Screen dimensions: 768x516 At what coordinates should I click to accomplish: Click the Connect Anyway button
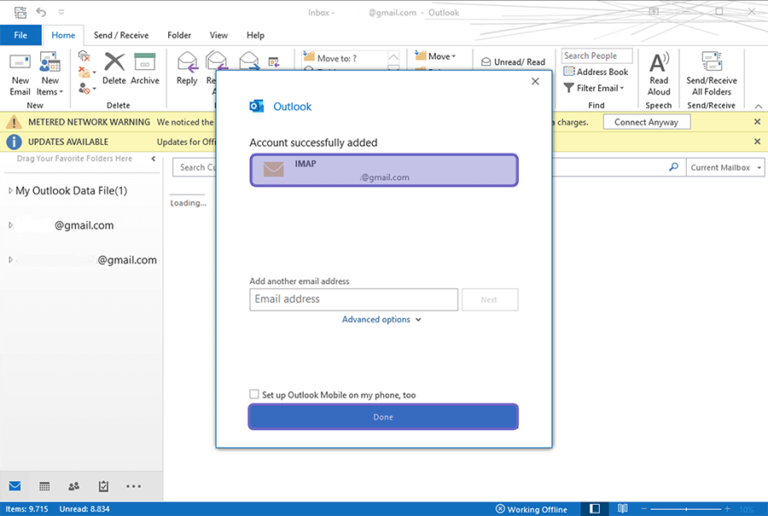point(646,122)
